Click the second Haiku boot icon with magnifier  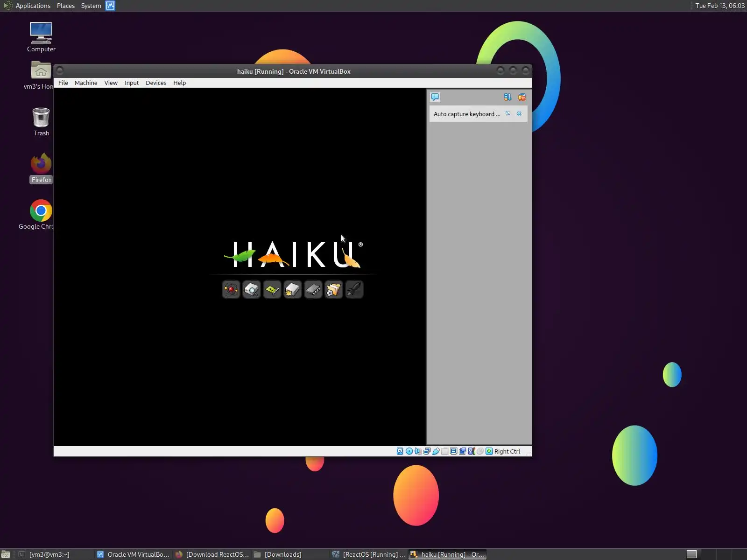pyautogui.click(x=252, y=290)
